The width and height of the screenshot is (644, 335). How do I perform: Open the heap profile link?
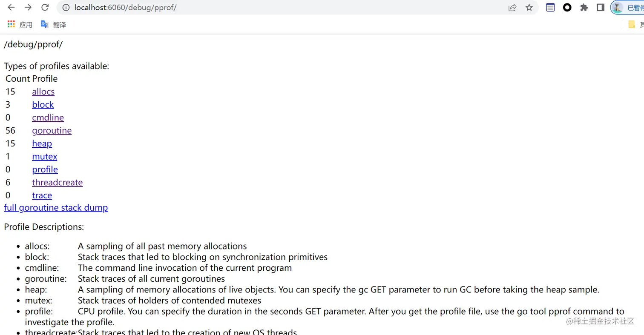(42, 143)
